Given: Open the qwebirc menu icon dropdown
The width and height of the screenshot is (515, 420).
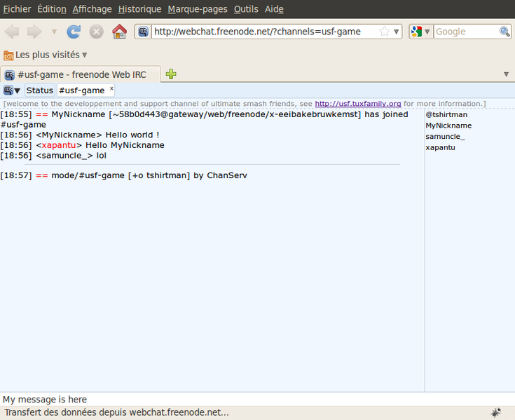Looking at the screenshot, I should [x=12, y=90].
